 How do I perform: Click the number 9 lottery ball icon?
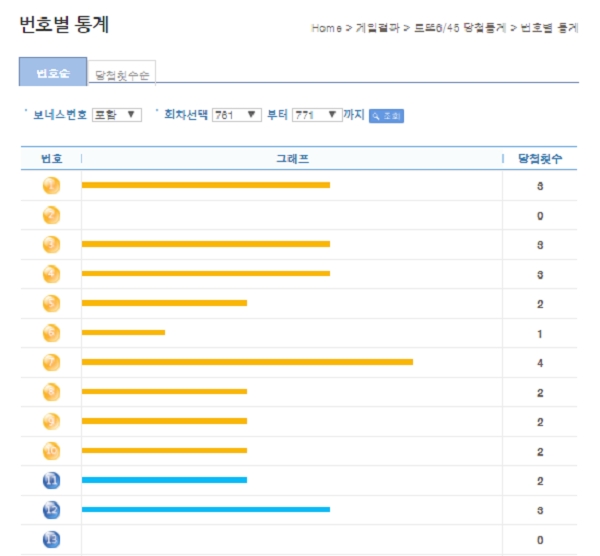[51, 421]
